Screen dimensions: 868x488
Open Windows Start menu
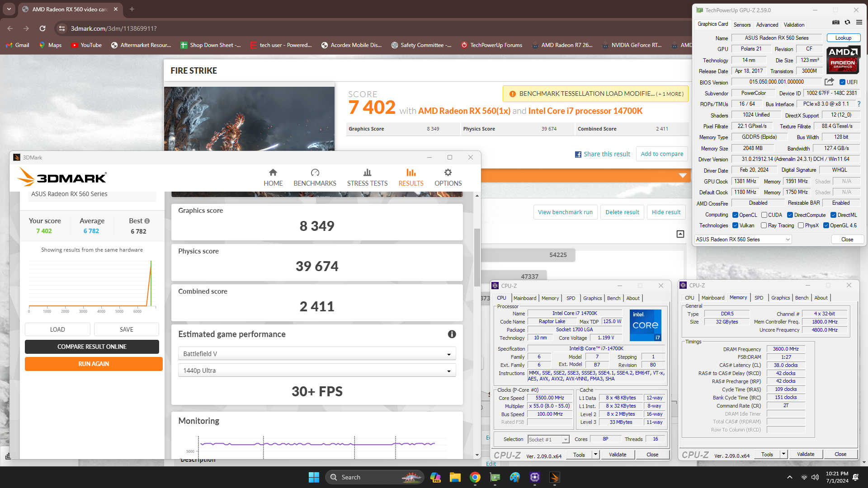314,477
